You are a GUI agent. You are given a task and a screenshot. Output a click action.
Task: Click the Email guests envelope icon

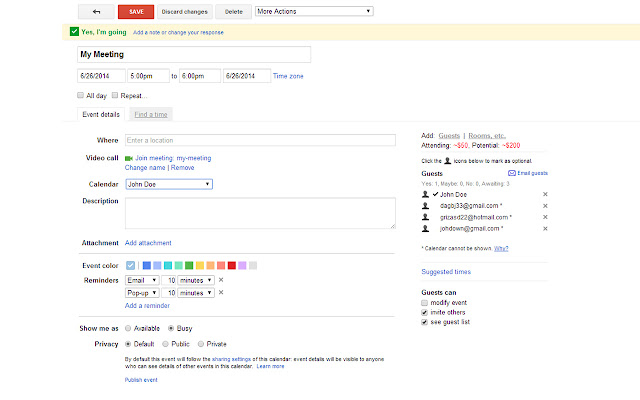pyautogui.click(x=511, y=173)
